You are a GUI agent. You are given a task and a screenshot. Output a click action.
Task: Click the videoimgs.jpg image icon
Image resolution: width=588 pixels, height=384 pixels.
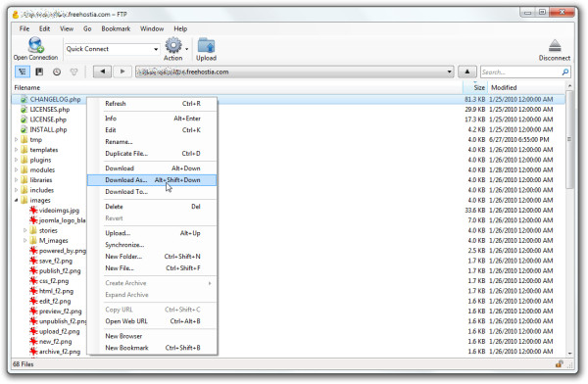click(33, 211)
